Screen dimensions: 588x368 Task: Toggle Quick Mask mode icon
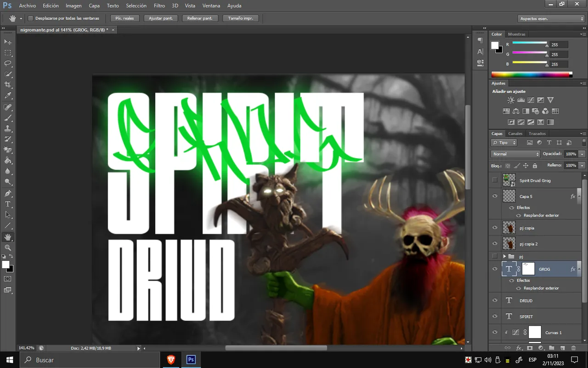8,279
